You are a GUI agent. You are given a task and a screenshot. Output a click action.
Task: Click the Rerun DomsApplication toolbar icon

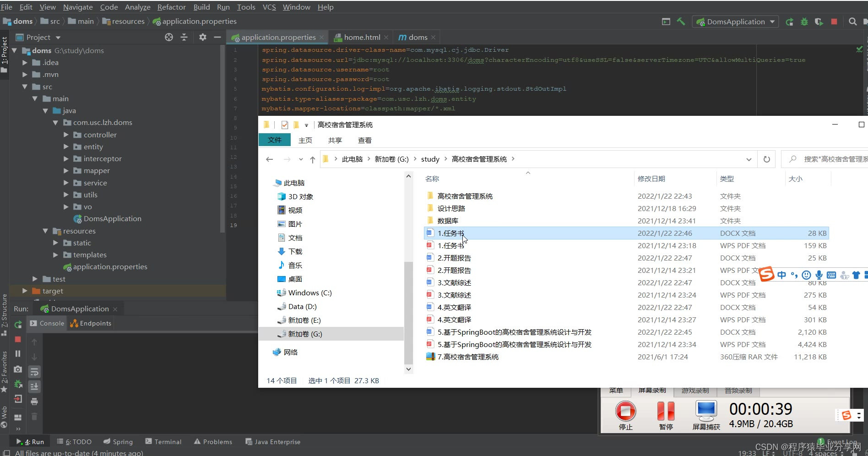point(789,22)
